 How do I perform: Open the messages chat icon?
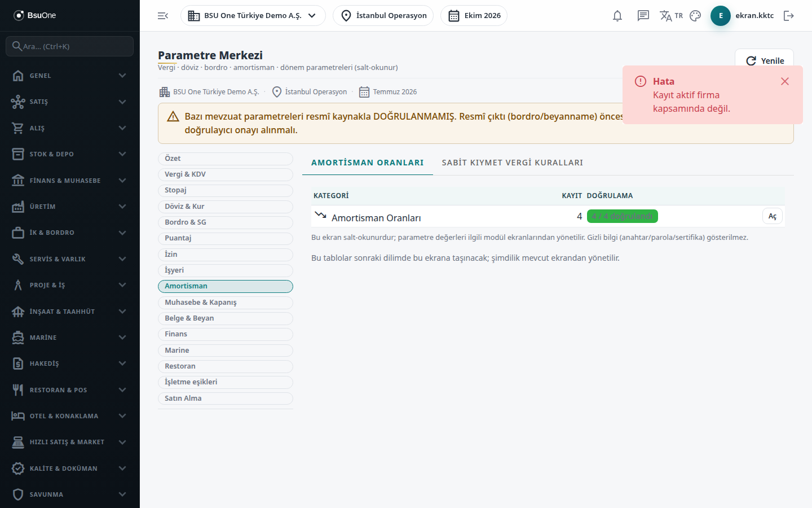[643, 16]
